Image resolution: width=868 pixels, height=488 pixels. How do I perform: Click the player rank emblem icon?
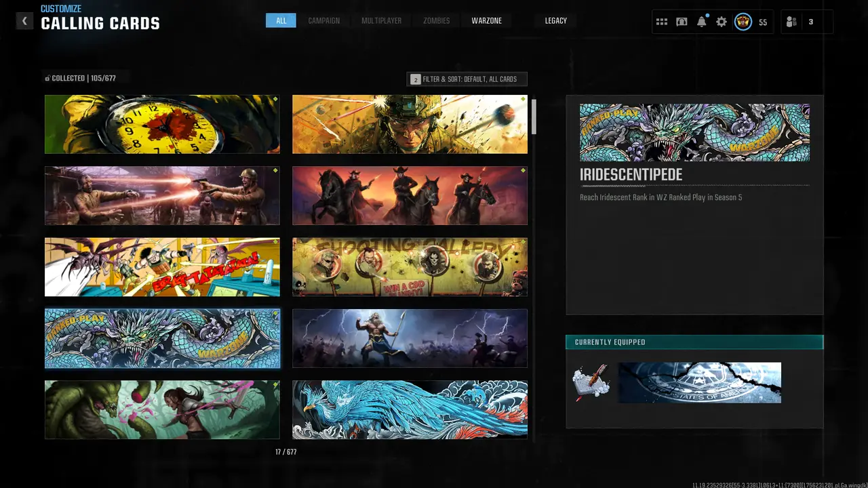(743, 22)
